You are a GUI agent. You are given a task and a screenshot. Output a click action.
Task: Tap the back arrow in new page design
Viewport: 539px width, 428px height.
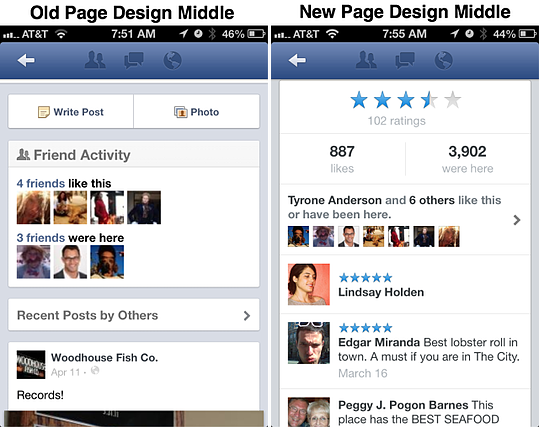pos(297,60)
